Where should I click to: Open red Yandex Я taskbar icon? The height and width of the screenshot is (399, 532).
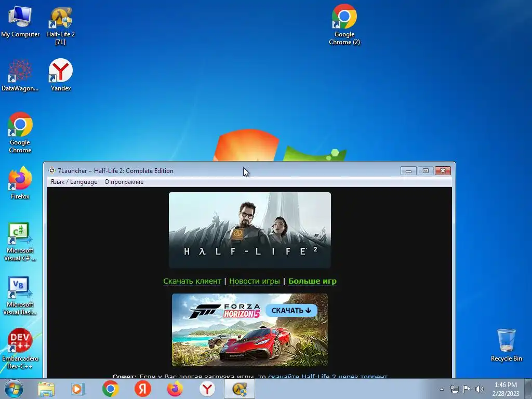(142, 389)
